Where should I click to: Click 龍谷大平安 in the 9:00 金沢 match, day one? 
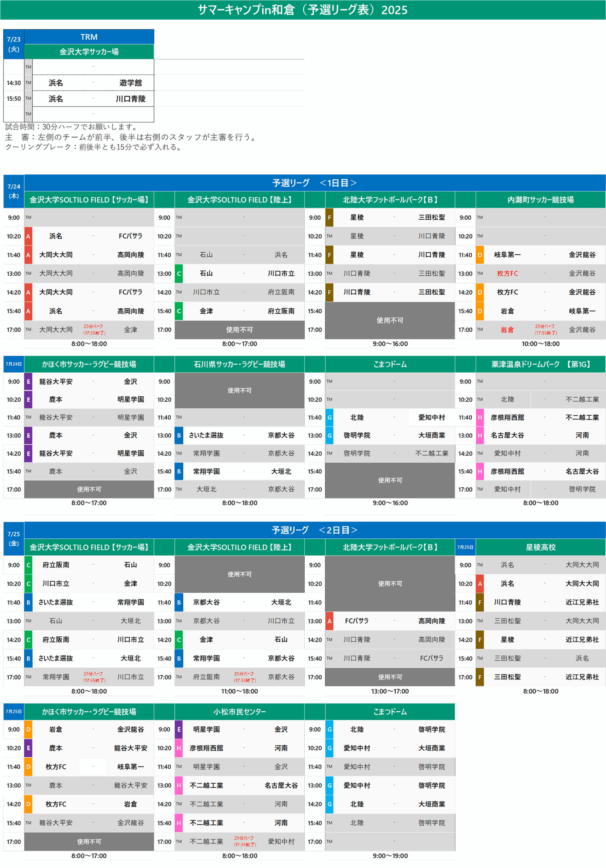coord(56,381)
